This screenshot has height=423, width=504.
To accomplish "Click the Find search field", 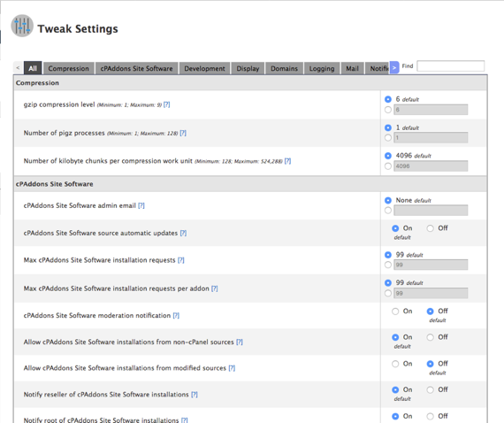I will coord(450,66).
